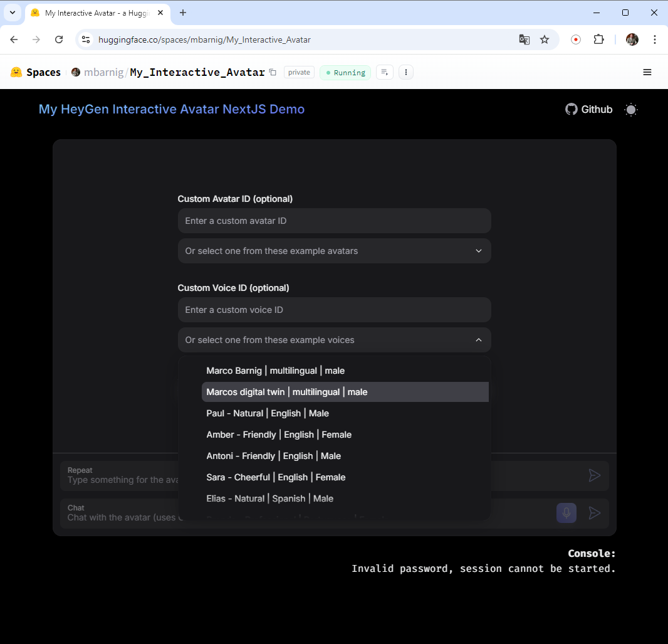Open the tab search dropdown
Screen dimensions: 668x644
(x=13, y=13)
